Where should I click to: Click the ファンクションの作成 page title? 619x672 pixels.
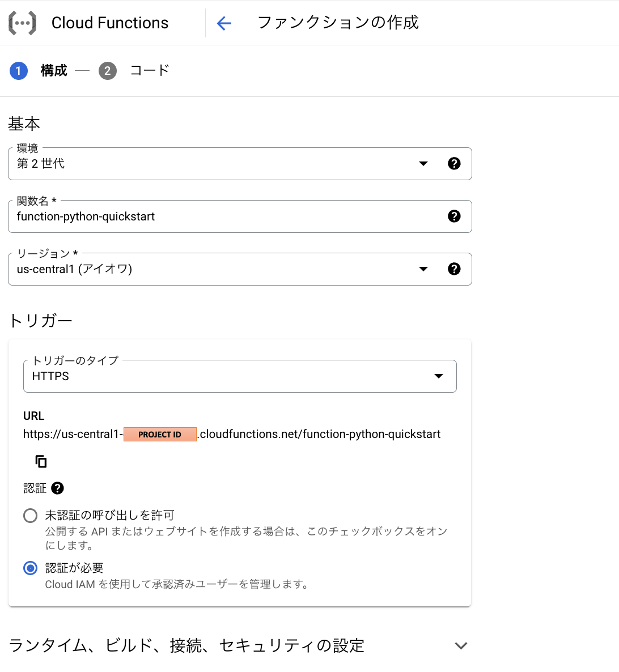tap(338, 23)
